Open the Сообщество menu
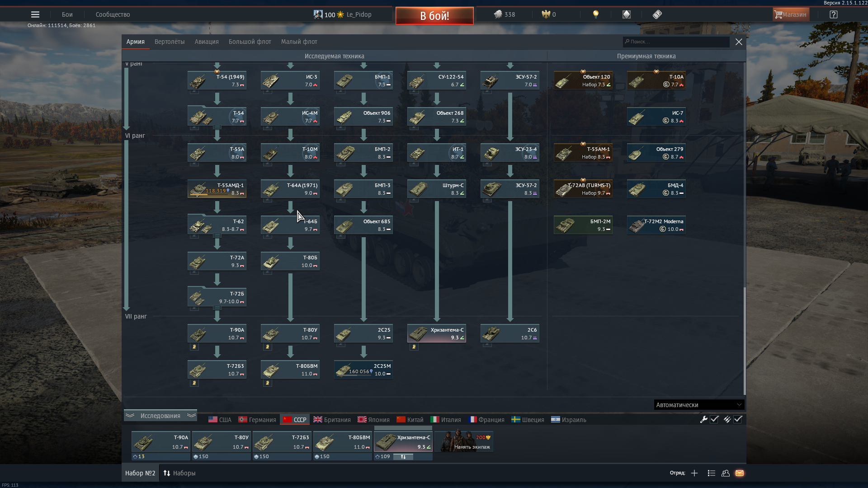 tap(113, 14)
